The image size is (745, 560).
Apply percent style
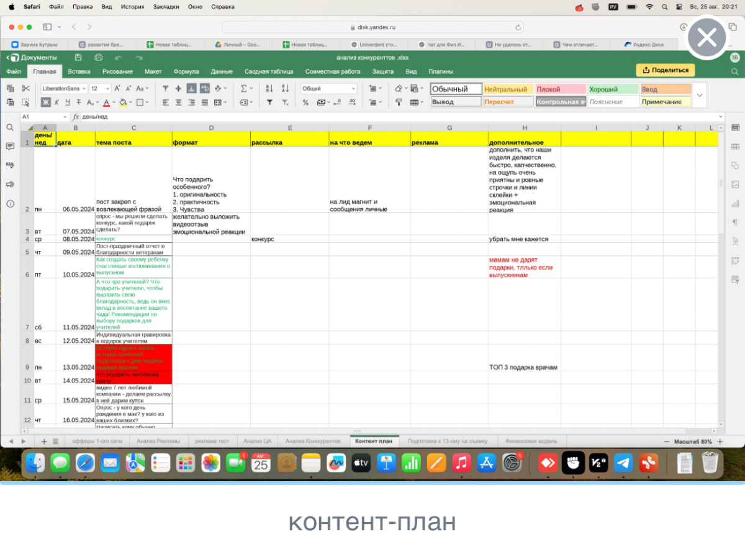(x=305, y=102)
